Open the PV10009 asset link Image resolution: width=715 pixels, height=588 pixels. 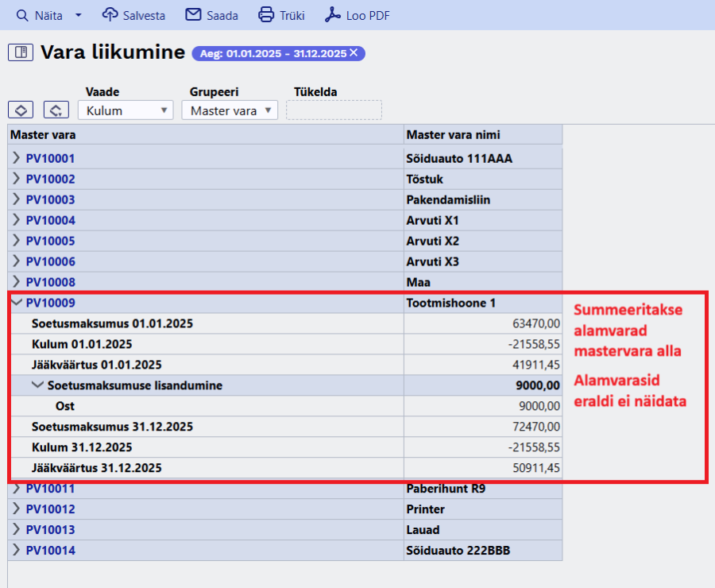tap(51, 303)
